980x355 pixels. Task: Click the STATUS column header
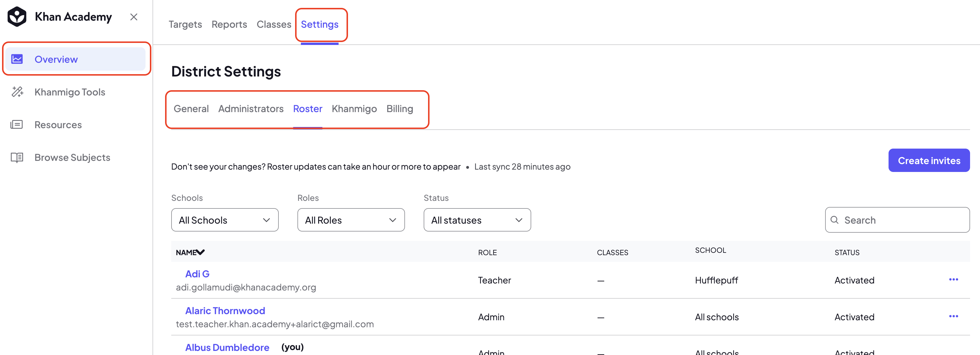847,252
